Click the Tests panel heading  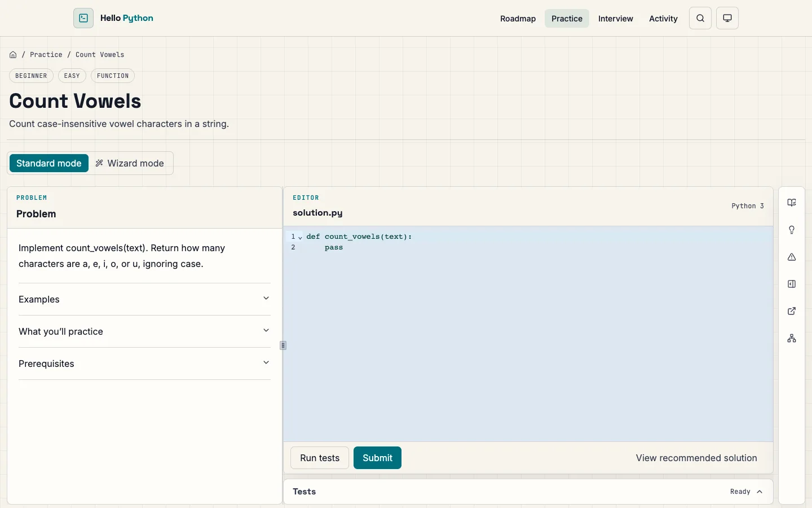coord(304,492)
